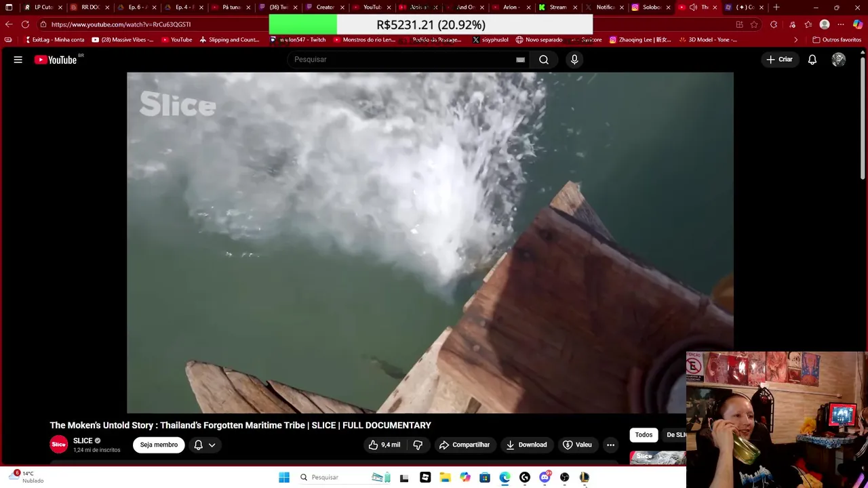Switch to the Stream tab
Screen dimensions: 868x488
[x=558, y=7]
